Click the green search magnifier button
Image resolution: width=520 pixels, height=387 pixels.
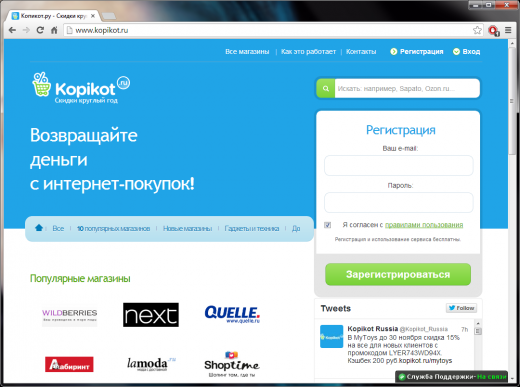tap(326, 89)
